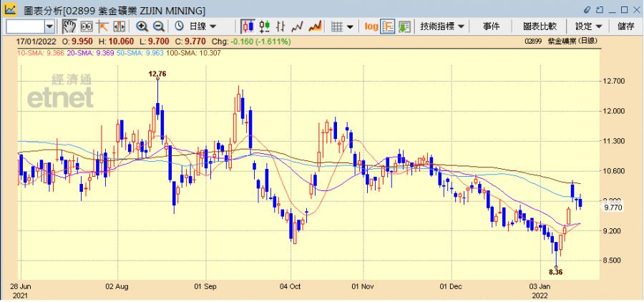The image size is (644, 302).
Task: Click the crosshair data viewer icon
Action: tap(87, 26)
